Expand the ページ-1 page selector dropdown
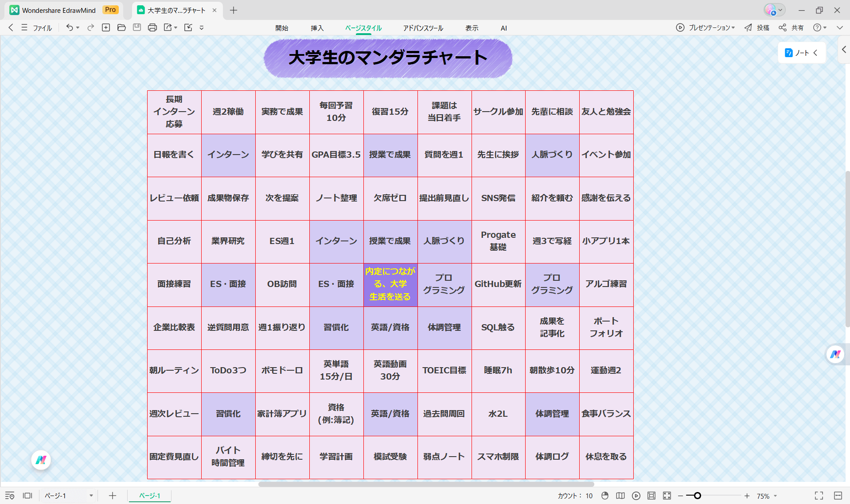Screen dimensions: 850x504 click(91, 496)
